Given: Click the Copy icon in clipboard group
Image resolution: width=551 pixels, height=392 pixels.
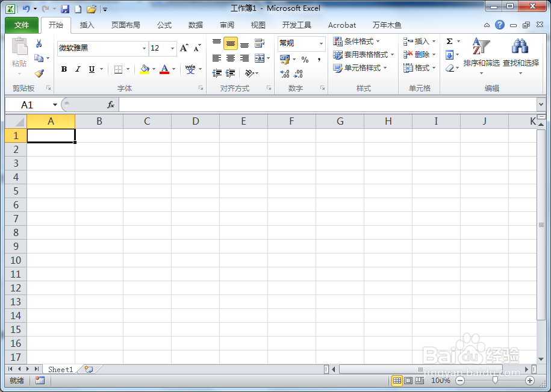Looking at the screenshot, I should coord(39,58).
